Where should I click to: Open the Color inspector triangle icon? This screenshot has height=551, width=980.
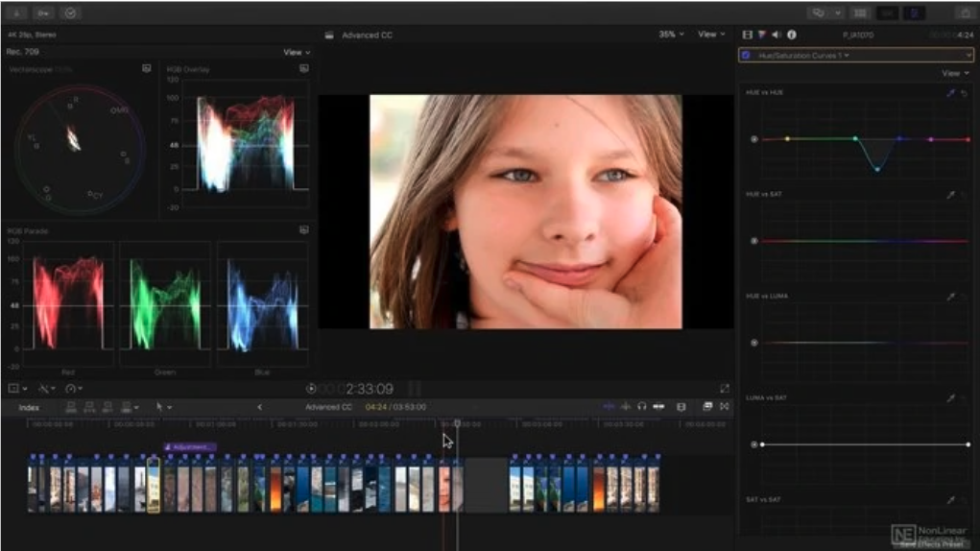click(762, 35)
